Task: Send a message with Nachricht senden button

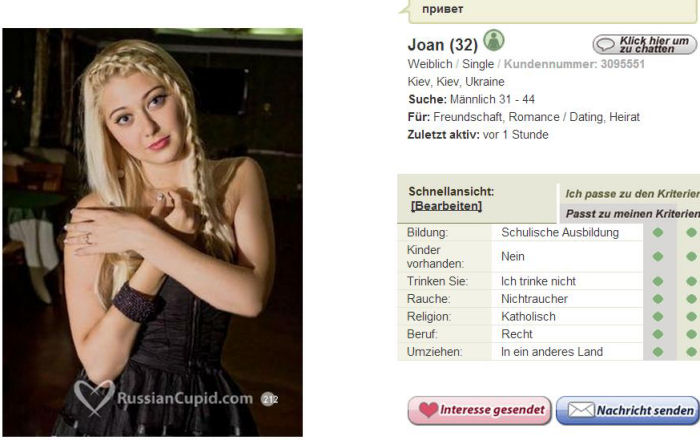Action: (628, 410)
